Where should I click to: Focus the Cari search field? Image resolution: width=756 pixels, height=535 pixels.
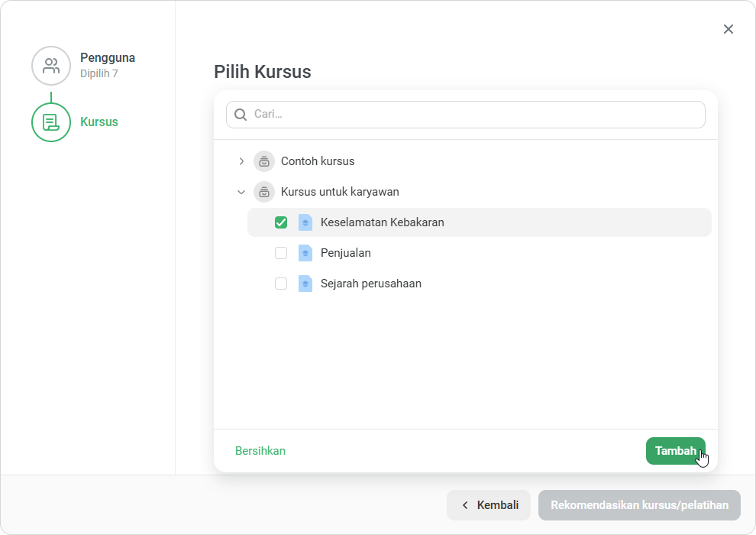coord(466,115)
